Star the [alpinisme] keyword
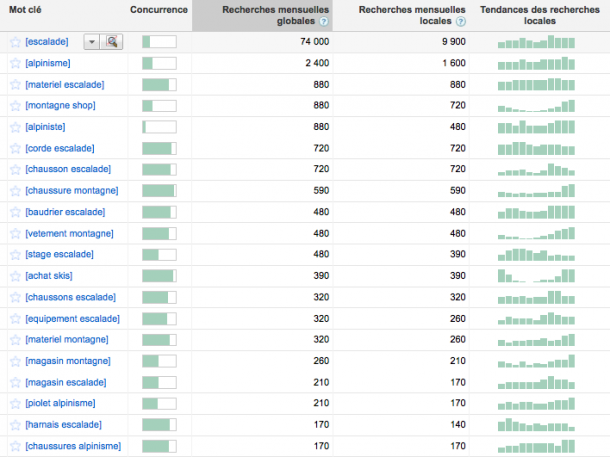The height and width of the screenshot is (457, 610). 15,63
